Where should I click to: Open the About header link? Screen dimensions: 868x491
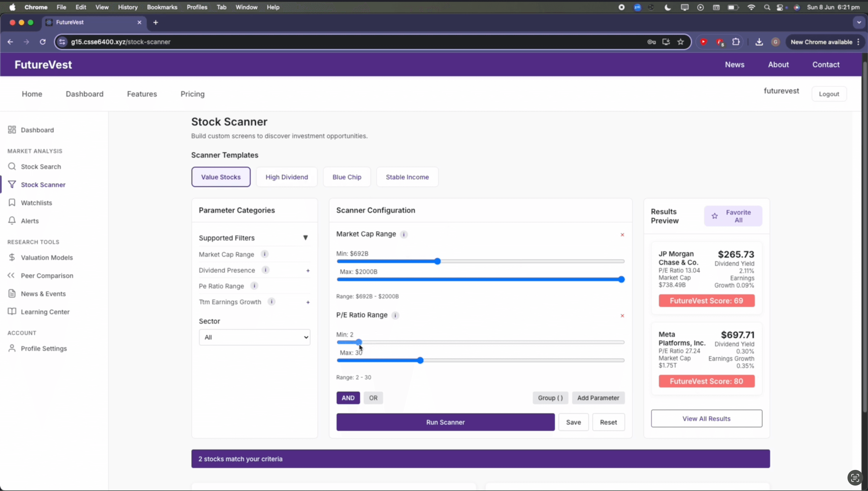(x=778, y=65)
